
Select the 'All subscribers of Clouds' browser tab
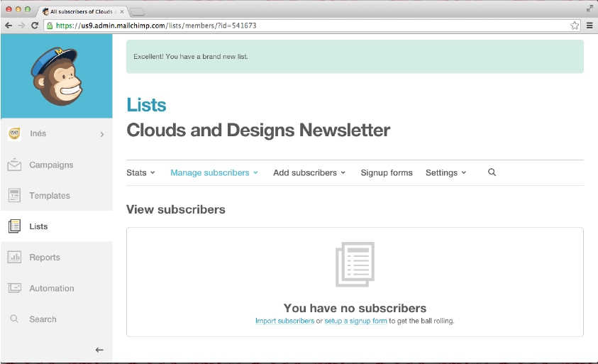tap(82, 11)
